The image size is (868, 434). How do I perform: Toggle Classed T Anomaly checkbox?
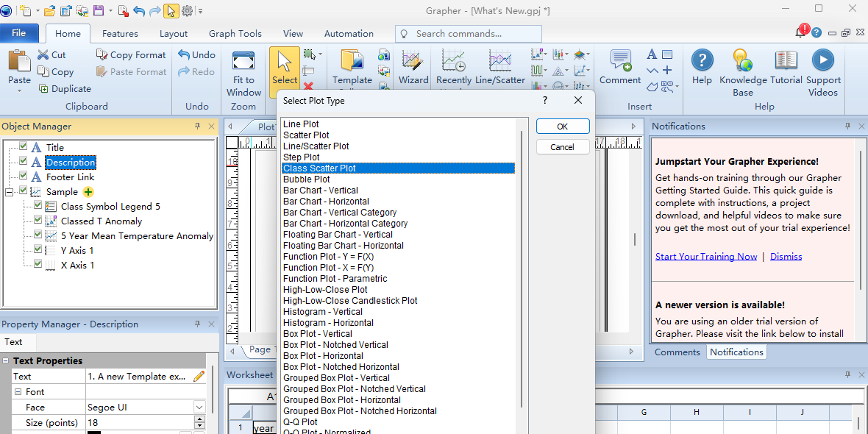tap(38, 221)
